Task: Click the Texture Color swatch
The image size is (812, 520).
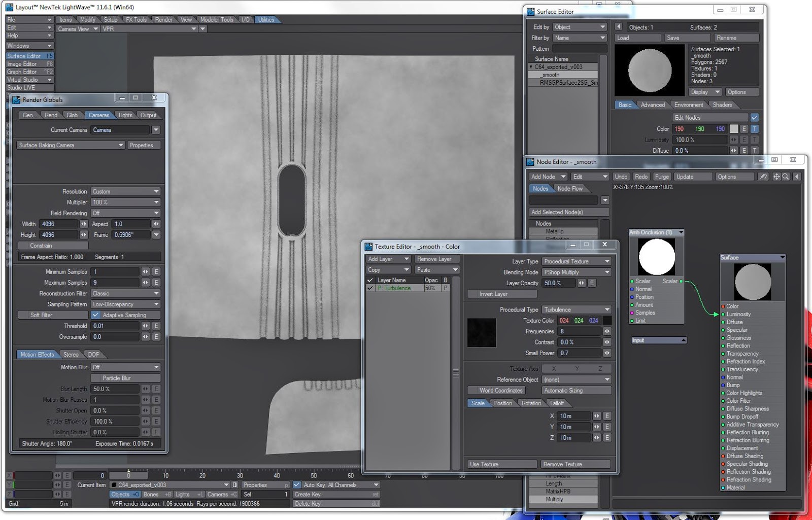Action: 606,321
